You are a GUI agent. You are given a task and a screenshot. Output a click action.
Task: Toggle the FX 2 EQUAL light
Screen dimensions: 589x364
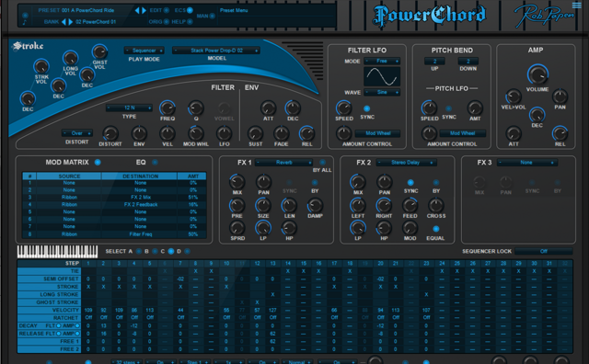pos(435,229)
